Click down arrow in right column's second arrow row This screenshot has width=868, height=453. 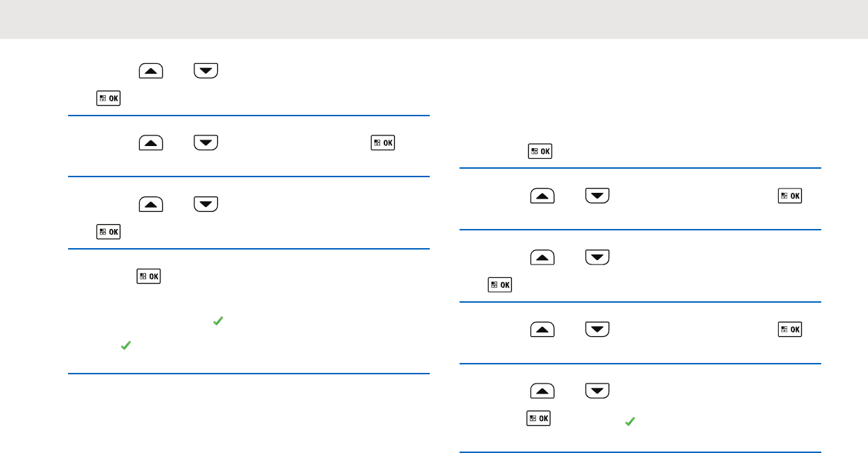[x=597, y=258]
